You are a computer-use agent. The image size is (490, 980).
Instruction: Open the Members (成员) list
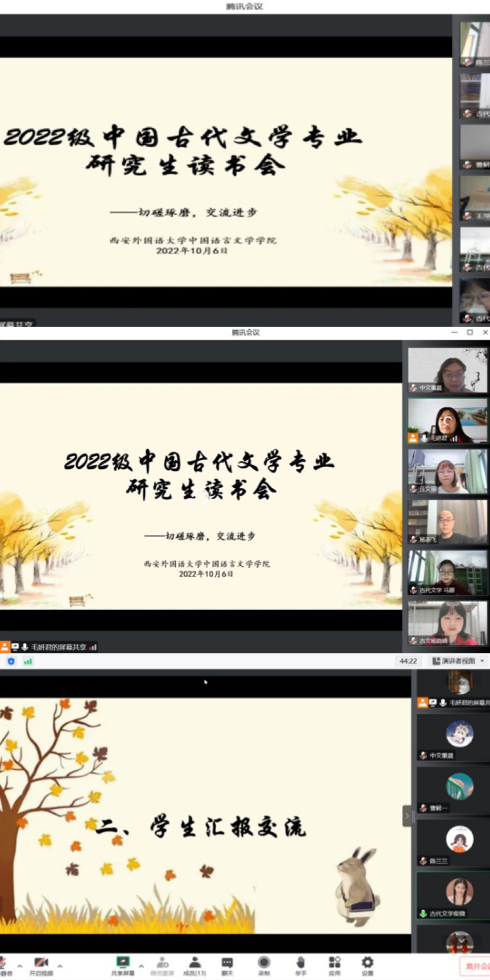click(195, 963)
